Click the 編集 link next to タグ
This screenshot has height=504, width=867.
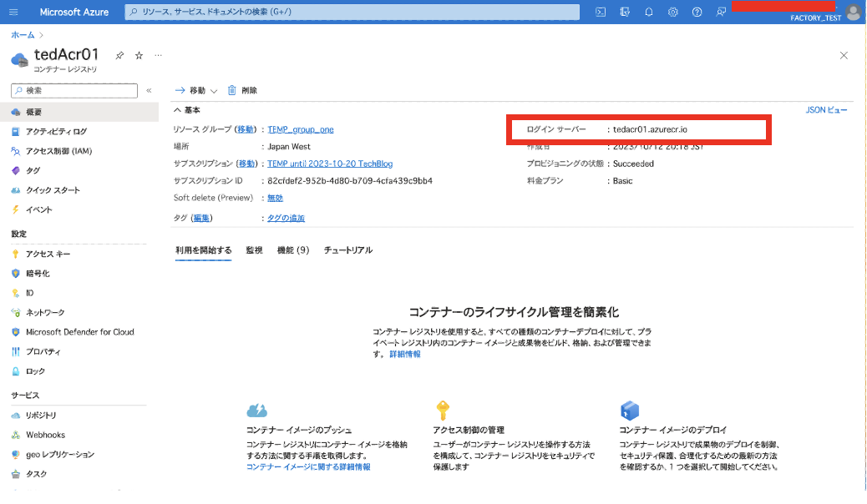pos(201,219)
